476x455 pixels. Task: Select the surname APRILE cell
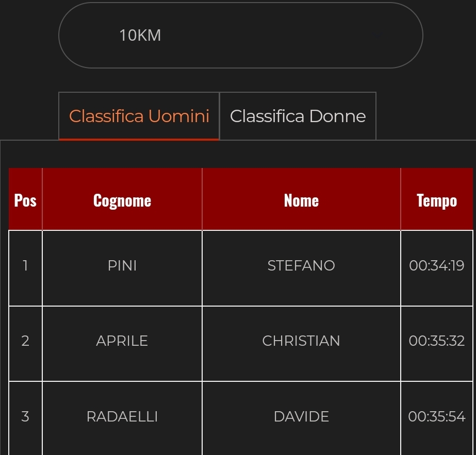pos(122,341)
